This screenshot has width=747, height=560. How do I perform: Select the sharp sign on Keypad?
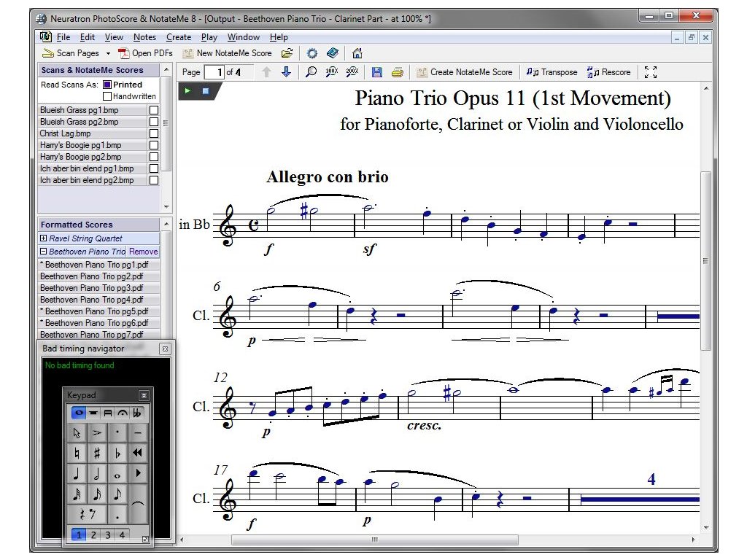click(x=97, y=453)
